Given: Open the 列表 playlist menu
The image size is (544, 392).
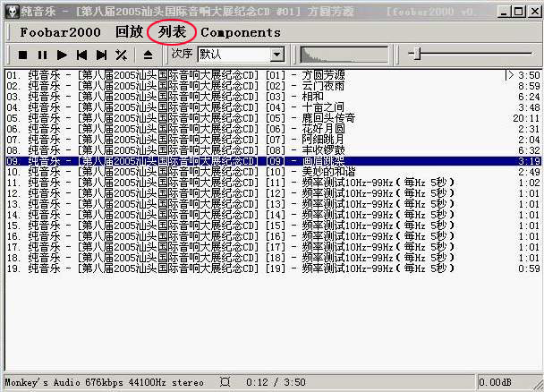Looking at the screenshot, I should pyautogui.click(x=172, y=32).
